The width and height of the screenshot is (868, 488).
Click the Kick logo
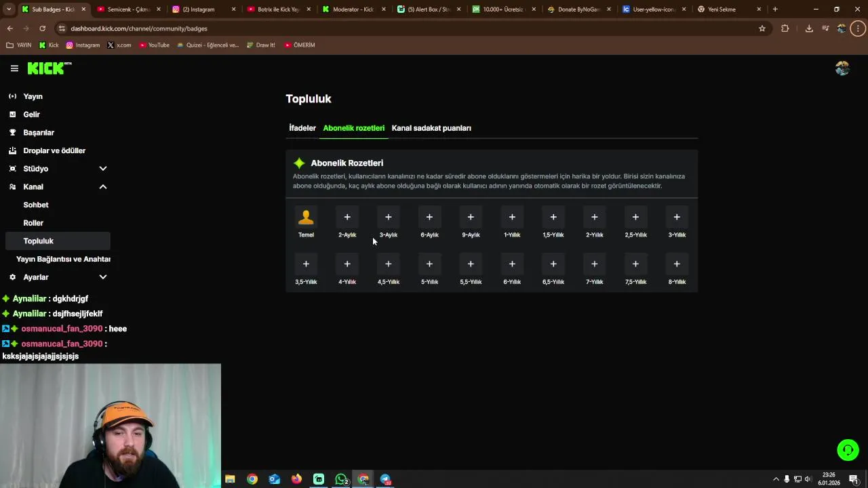49,68
